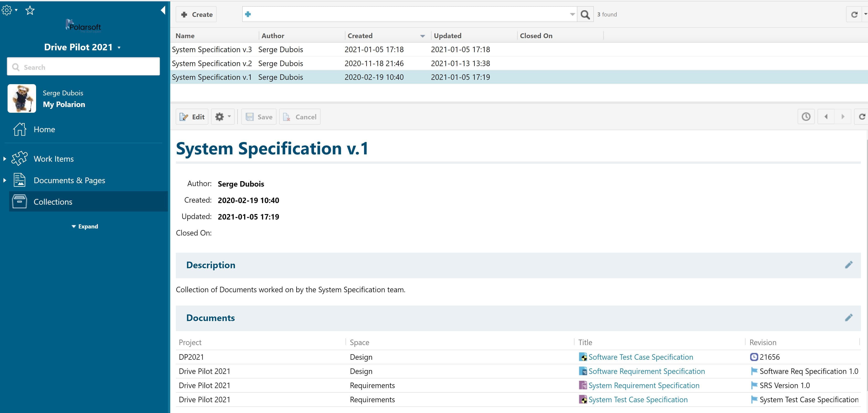868x413 pixels.
Task: Select the System Specification v.3 row
Action: tap(212, 50)
